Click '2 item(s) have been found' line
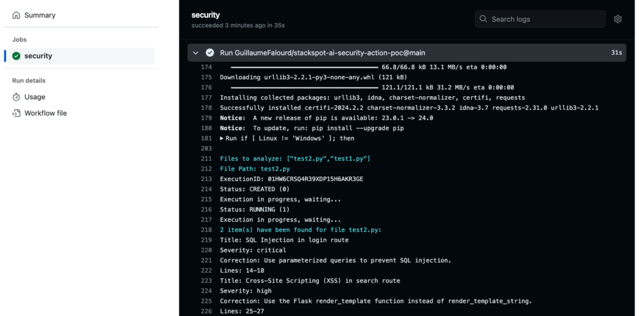 [x=301, y=230]
